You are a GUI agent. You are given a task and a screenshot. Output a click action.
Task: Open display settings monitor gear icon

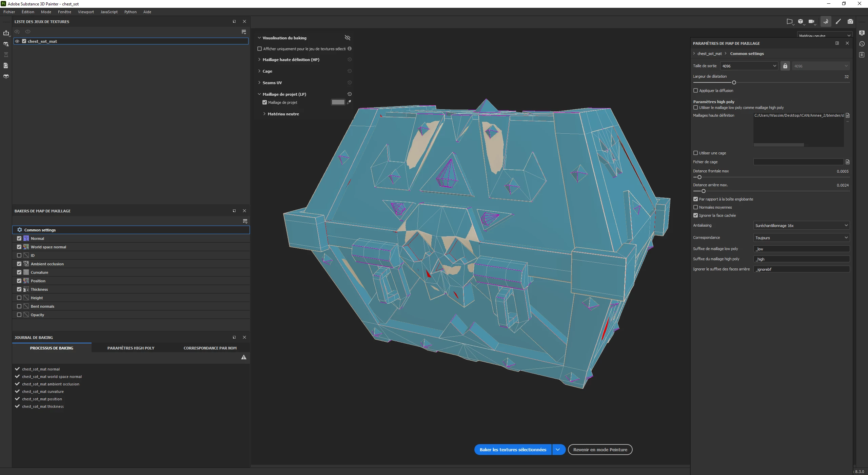(862, 33)
